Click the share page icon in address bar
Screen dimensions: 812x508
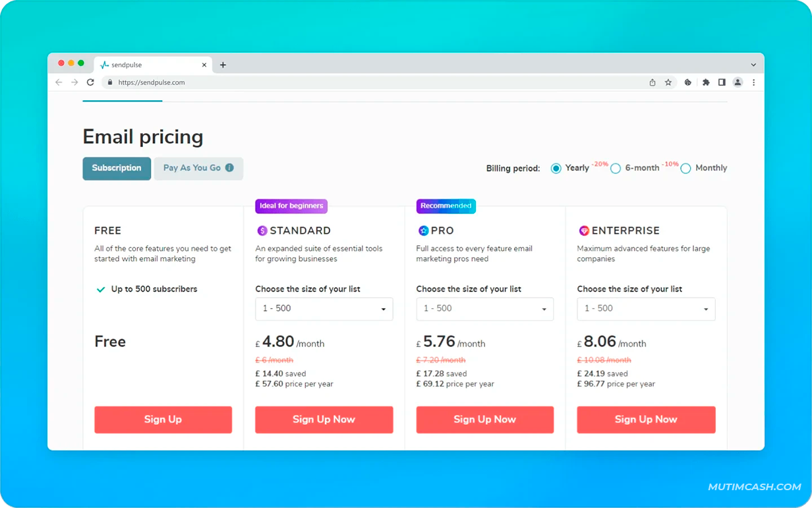pos(652,82)
